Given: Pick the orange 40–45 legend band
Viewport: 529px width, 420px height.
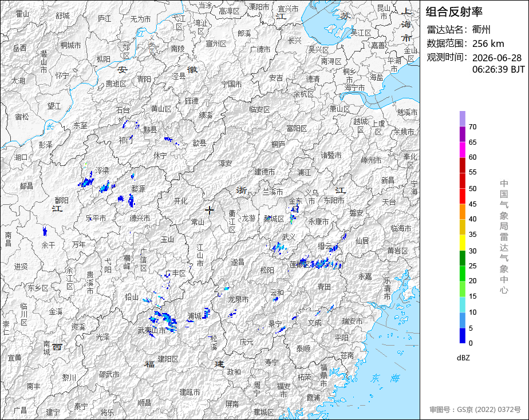Looking at the screenshot, I should pos(462,212).
